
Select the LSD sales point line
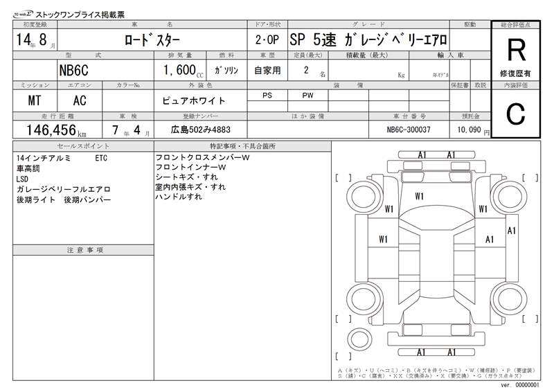[x=22, y=179]
